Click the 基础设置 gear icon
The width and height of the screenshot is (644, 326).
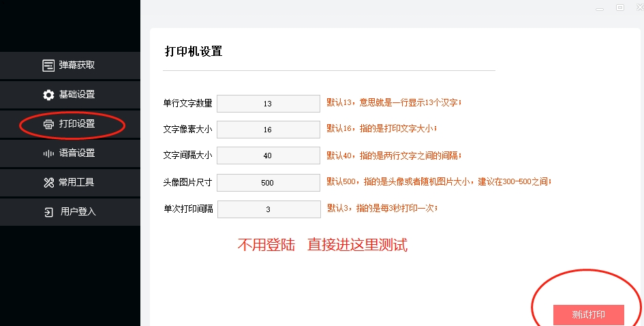pyautogui.click(x=48, y=95)
